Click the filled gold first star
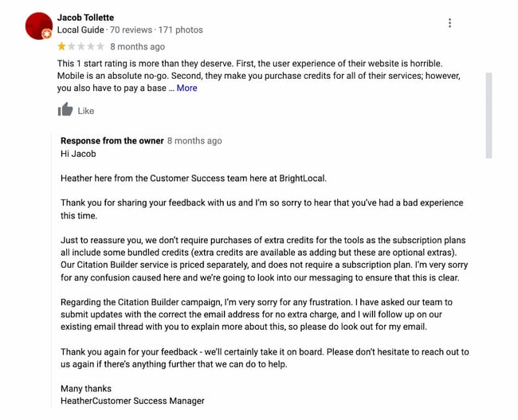 click(62, 47)
